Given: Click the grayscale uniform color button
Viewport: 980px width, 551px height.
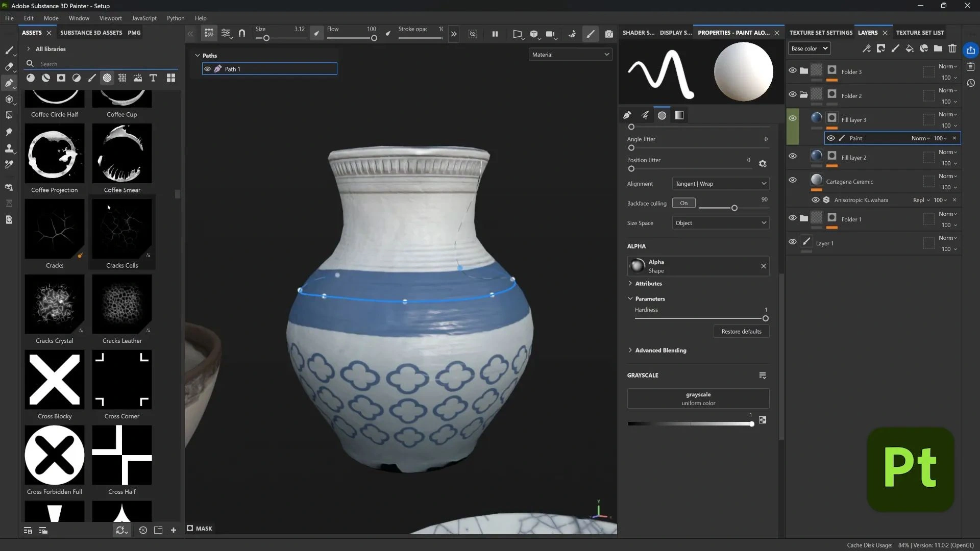Looking at the screenshot, I should (x=698, y=398).
